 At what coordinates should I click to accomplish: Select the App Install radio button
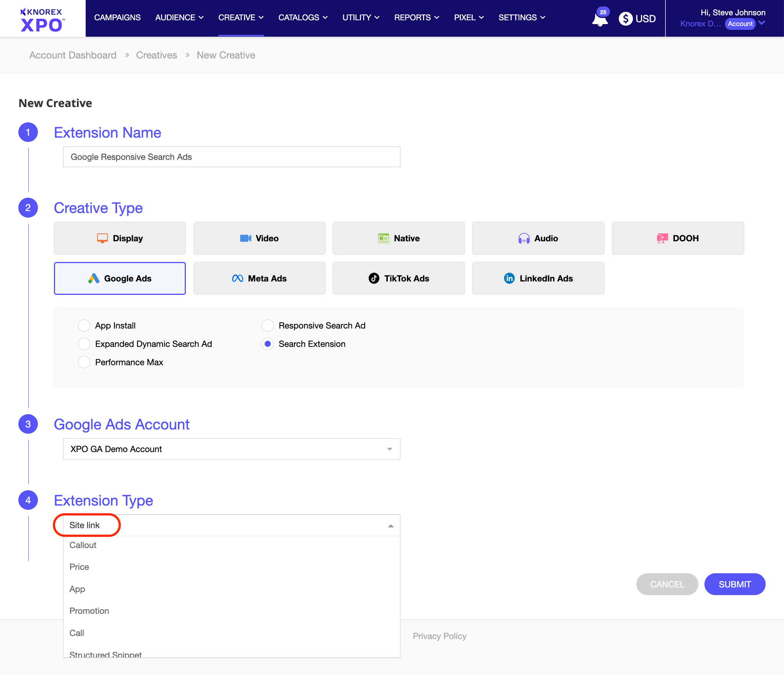(84, 325)
